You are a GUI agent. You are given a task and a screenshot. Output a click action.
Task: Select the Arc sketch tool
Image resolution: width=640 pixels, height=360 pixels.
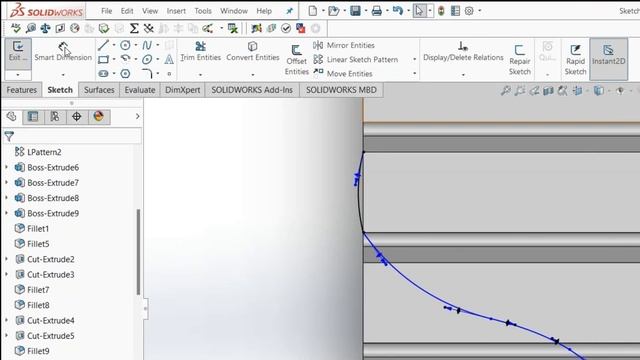pos(125,60)
